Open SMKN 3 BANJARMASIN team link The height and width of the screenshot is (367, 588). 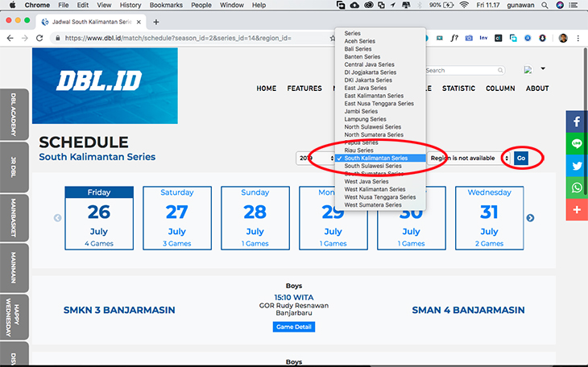pos(119,311)
